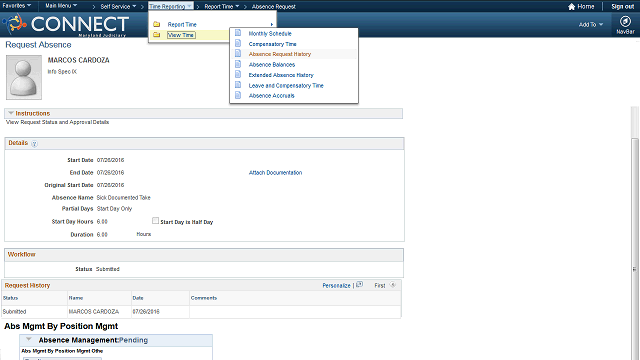Open Report Time breadcrumb dropdown
Viewport: 640px width, 360px height.
(222, 7)
